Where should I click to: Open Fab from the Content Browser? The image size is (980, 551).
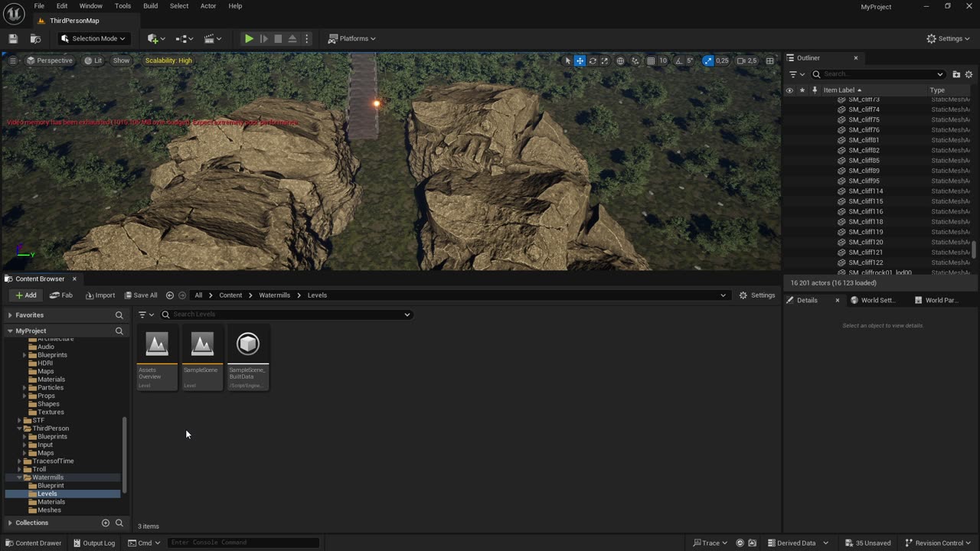[61, 295]
